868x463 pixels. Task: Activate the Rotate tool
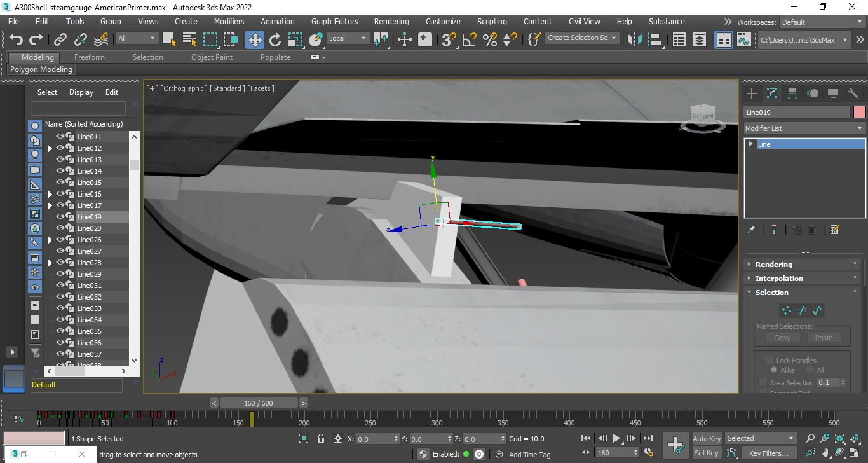tap(275, 39)
